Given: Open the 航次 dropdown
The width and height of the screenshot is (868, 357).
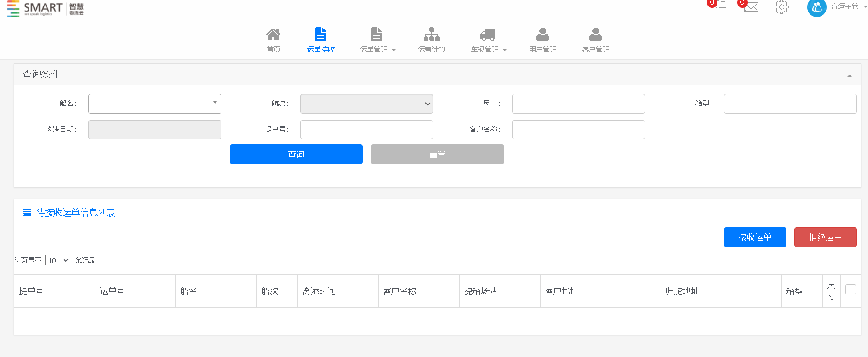Looking at the screenshot, I should (x=367, y=104).
